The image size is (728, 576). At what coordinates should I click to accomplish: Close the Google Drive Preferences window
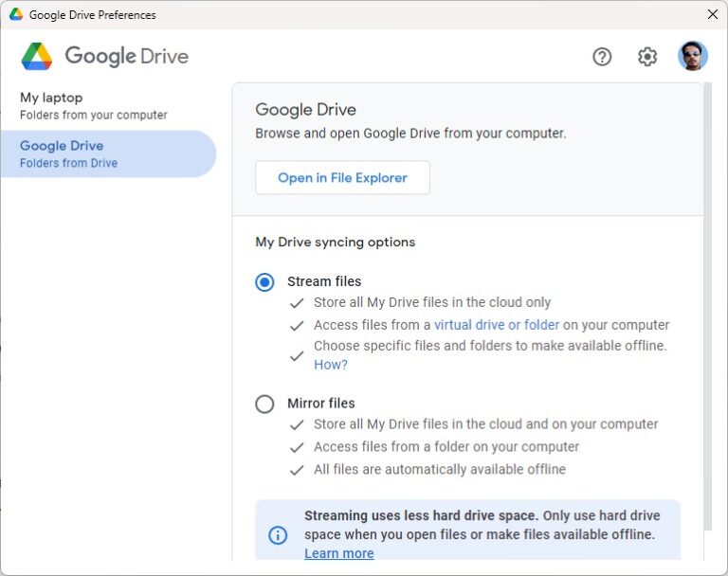[712, 14]
